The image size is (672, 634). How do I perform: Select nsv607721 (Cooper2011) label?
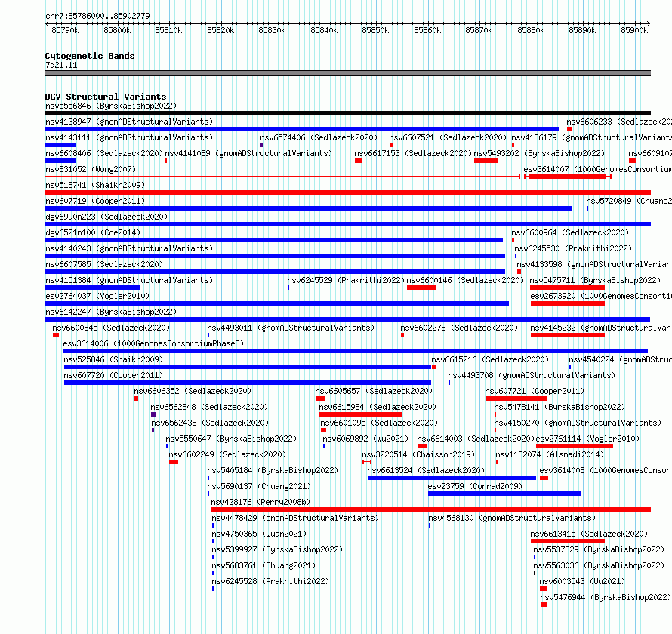[535, 391]
